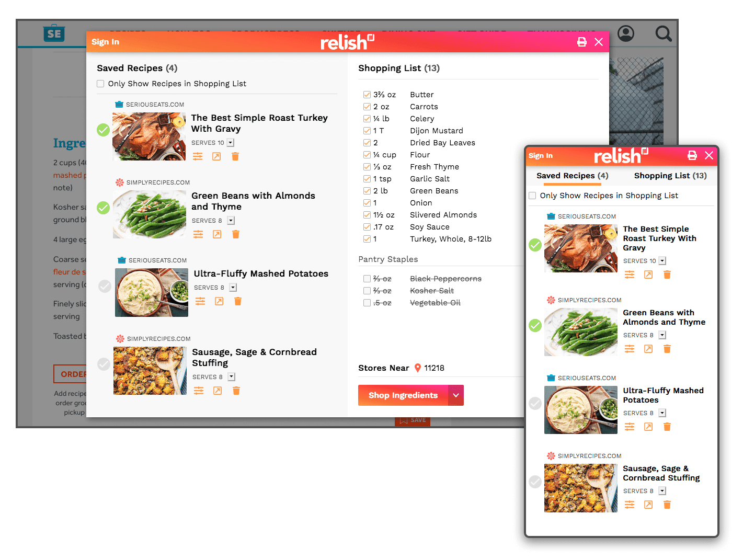The image size is (743, 560).
Task: Open Mashed Potatoes recipe externally, small panel
Action: point(648,427)
